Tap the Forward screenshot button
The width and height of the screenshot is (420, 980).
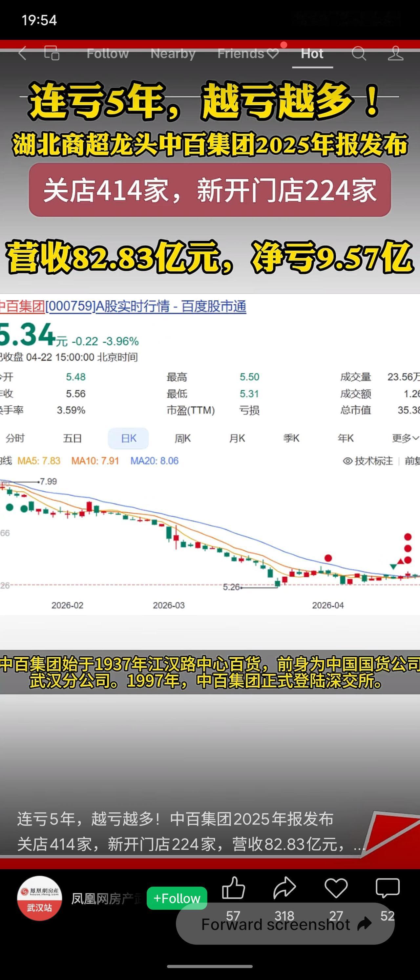pyautogui.click(x=285, y=924)
